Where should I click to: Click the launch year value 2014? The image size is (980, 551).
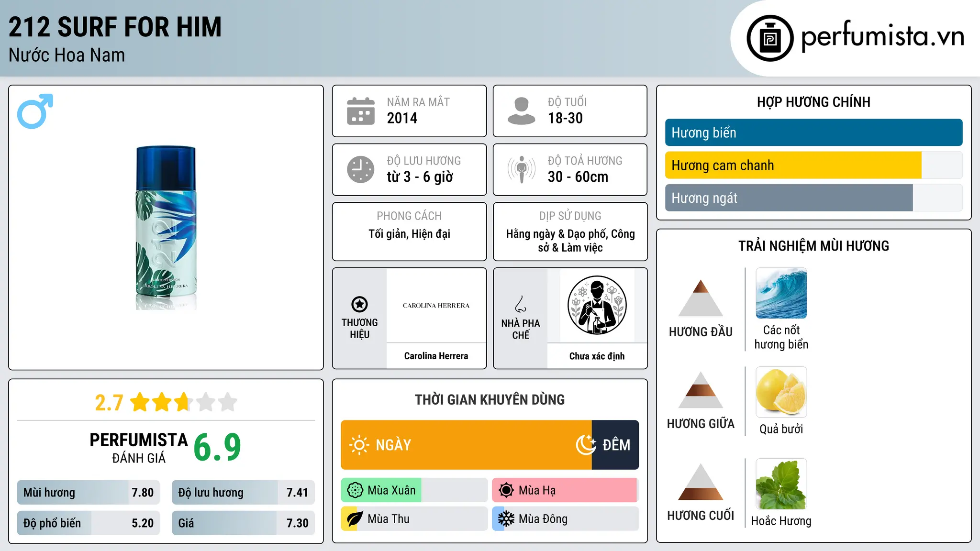click(402, 118)
